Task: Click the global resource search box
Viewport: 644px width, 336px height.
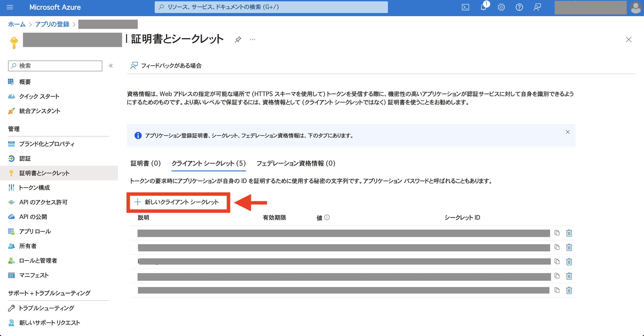Action: click(271, 7)
